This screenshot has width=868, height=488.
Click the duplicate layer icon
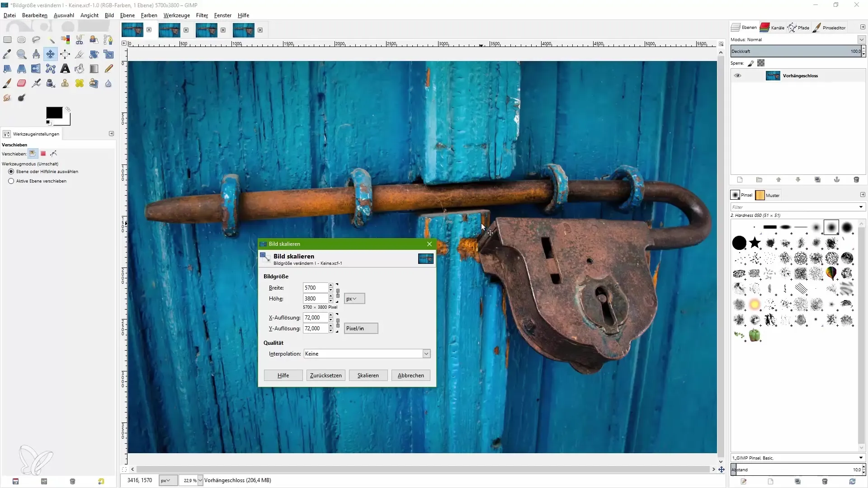point(817,180)
